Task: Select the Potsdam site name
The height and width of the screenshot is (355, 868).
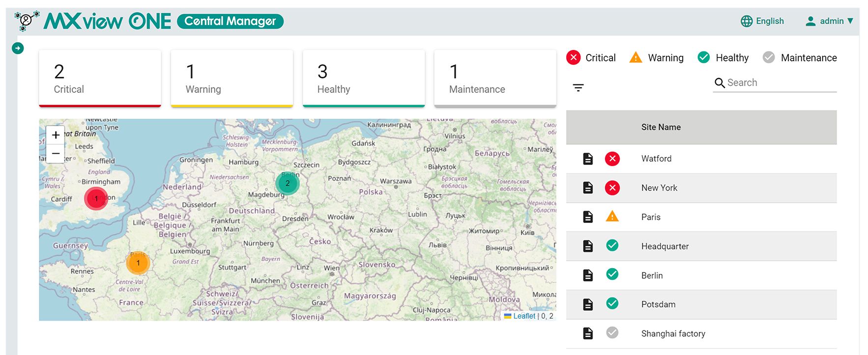Action: coord(658,304)
